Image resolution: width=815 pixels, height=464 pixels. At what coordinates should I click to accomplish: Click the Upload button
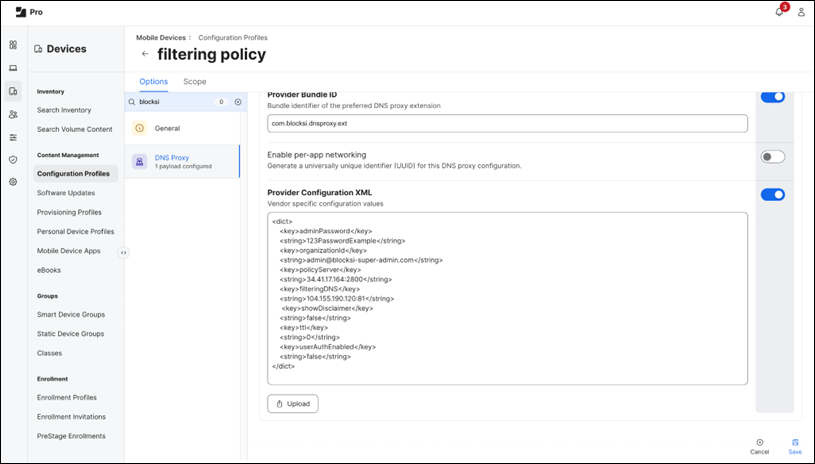point(293,404)
